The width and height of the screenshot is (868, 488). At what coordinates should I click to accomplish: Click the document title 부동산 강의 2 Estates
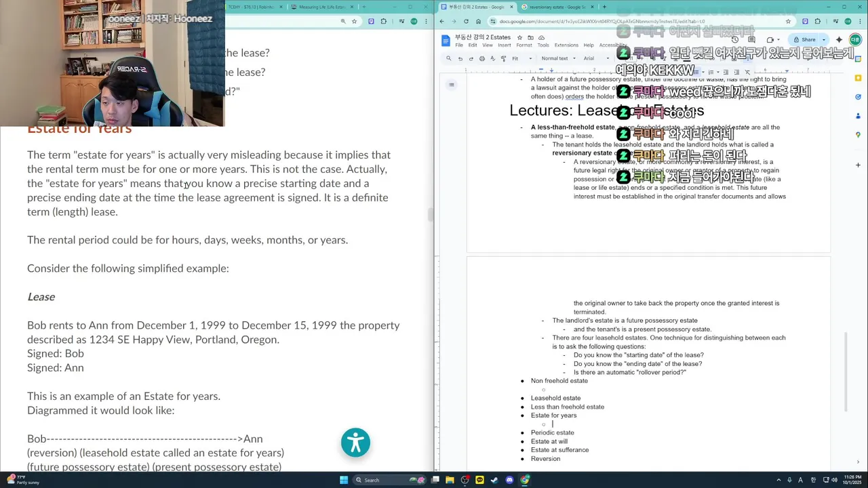tap(483, 37)
